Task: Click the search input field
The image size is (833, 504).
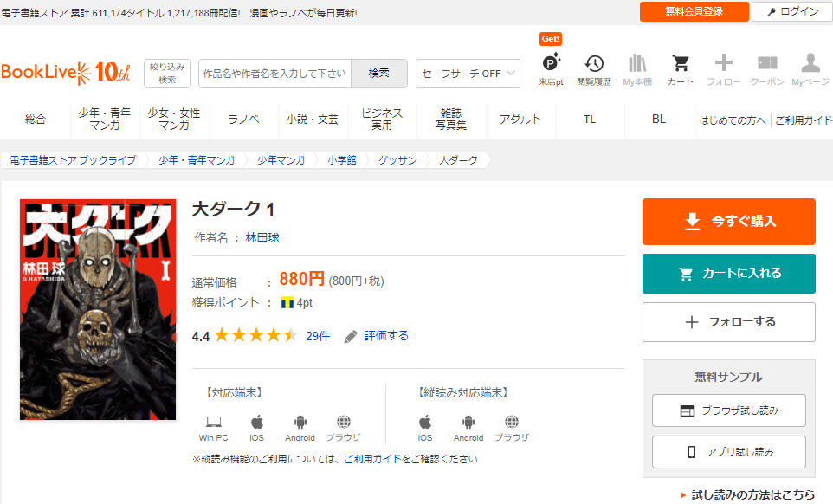Action: [274, 74]
